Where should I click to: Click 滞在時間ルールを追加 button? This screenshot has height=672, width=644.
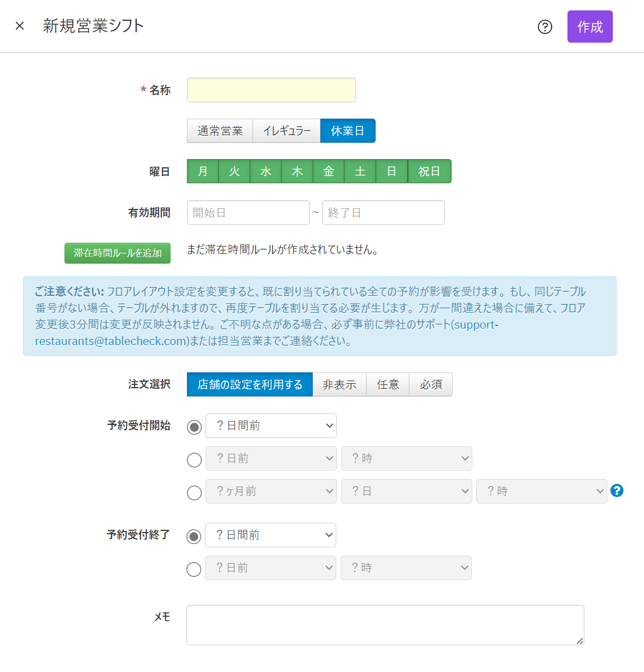pyautogui.click(x=118, y=253)
